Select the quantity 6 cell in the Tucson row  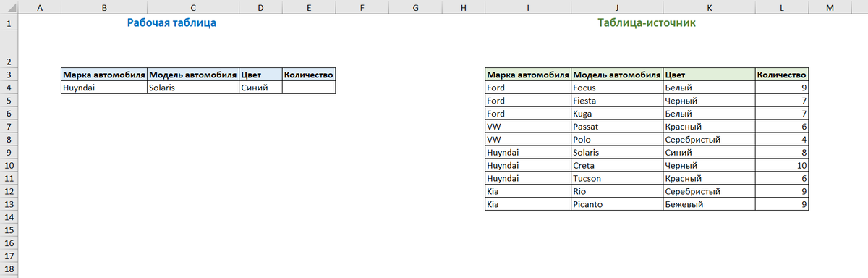click(781, 179)
